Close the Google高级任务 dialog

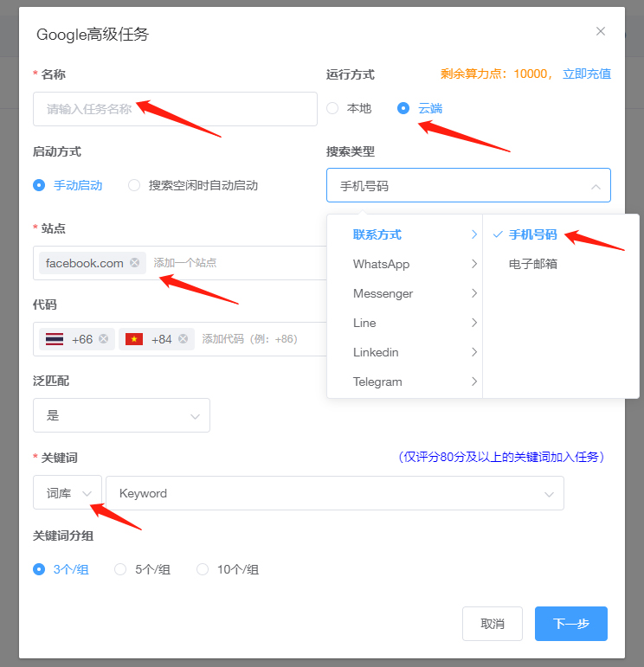[600, 31]
